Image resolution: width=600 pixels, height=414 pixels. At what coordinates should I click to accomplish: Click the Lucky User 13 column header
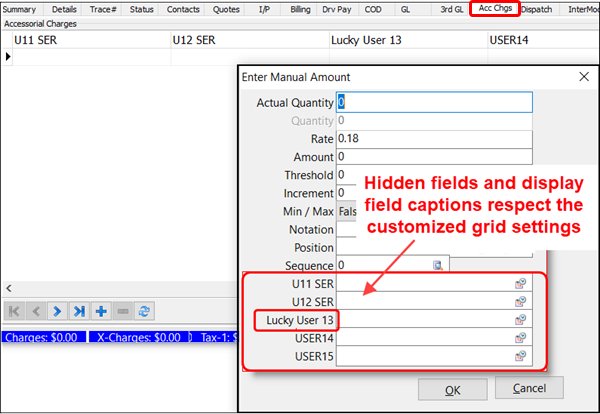coord(408,40)
